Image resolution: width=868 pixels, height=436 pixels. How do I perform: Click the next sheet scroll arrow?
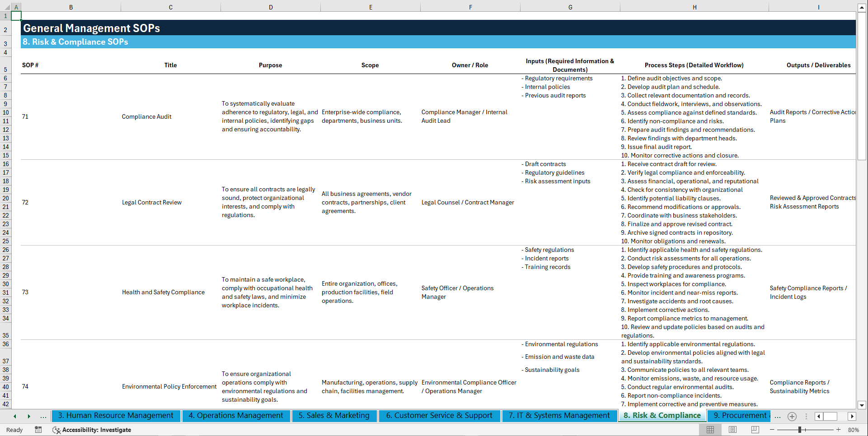pyautogui.click(x=29, y=416)
